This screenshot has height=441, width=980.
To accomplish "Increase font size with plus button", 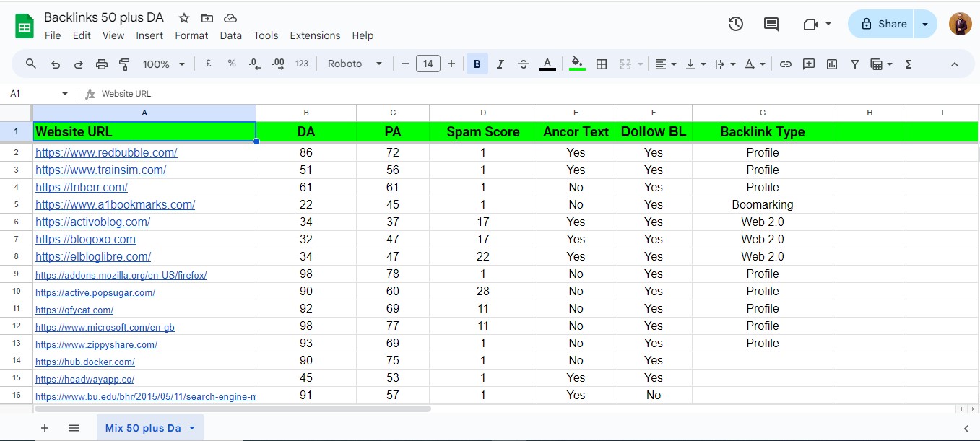I will point(451,64).
